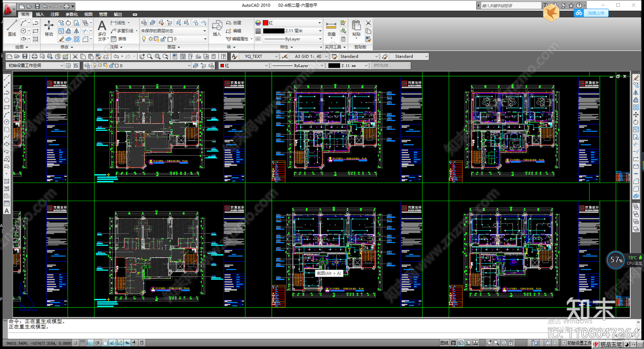Switch to the 注释 ribbon tab

pyautogui.click(x=55, y=14)
